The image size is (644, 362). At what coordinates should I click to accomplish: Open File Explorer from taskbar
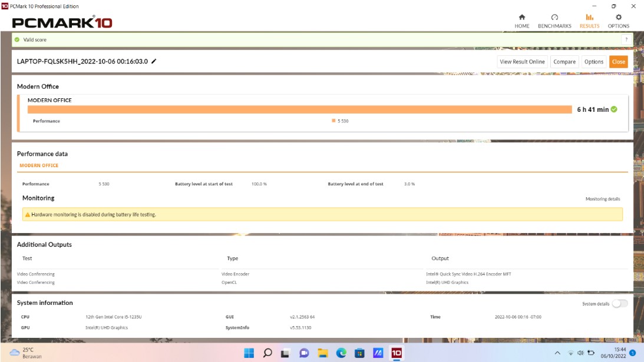(x=322, y=353)
